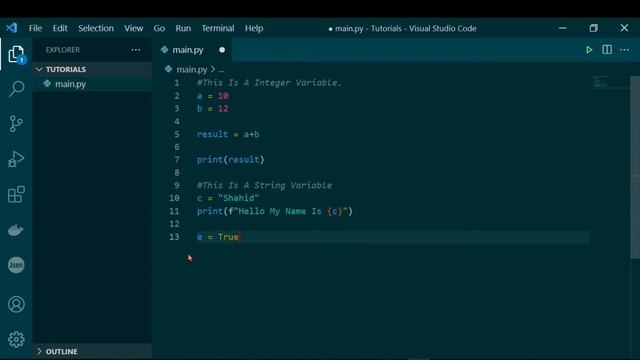Click the VS Code logo icon
The height and width of the screenshot is (360, 640).
11,28
